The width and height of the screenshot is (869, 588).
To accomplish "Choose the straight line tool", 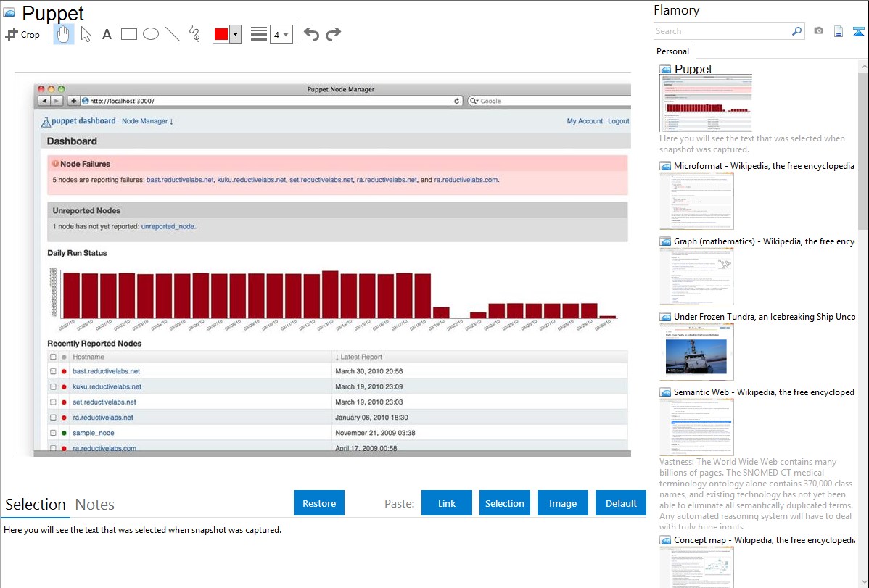I will pos(173,34).
